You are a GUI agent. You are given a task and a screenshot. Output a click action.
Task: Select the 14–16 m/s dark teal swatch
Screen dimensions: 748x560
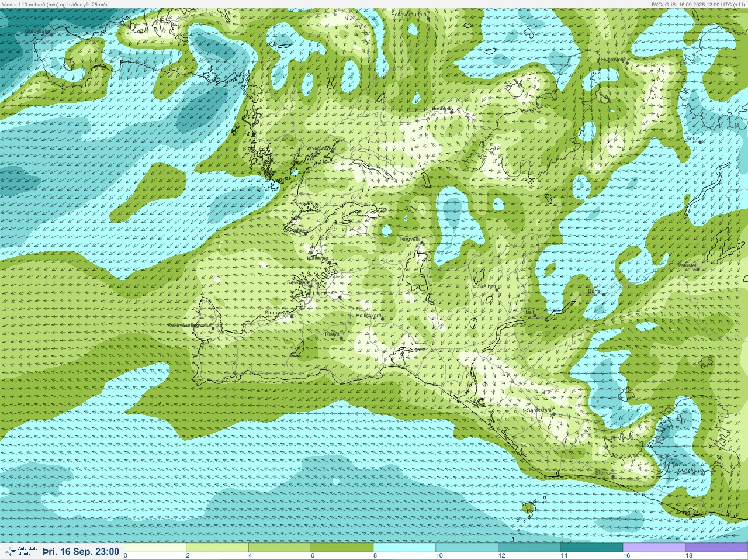coord(591,548)
